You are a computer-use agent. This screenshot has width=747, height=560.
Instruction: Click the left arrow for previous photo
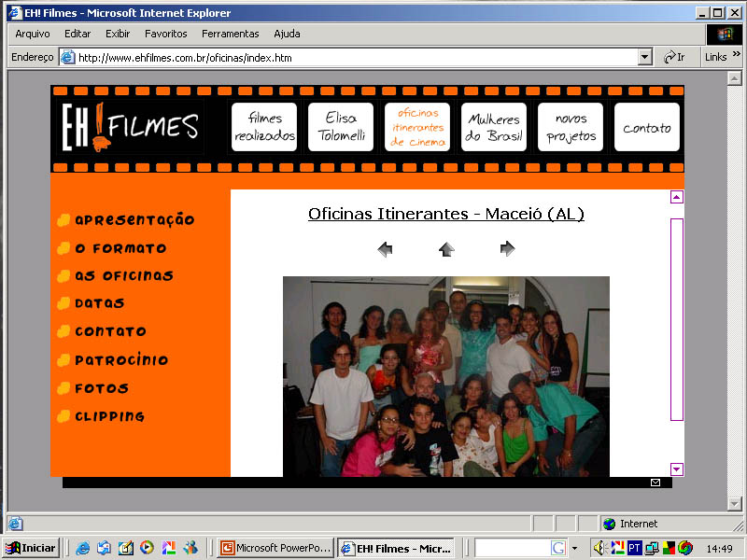(x=385, y=249)
